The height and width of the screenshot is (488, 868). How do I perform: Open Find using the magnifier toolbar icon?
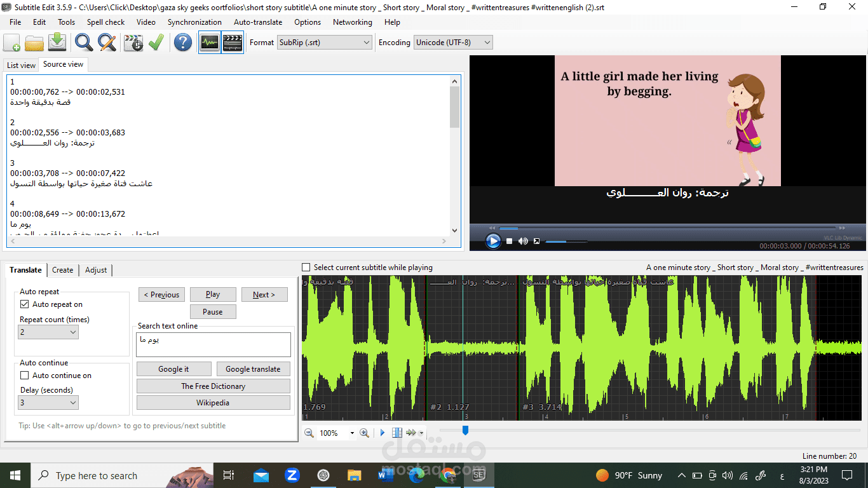[84, 43]
